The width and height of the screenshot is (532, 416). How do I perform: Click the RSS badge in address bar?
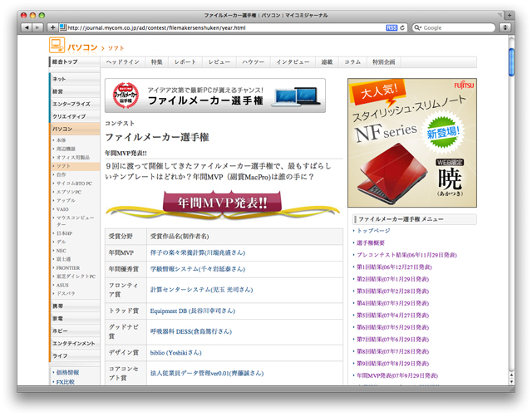click(x=392, y=27)
